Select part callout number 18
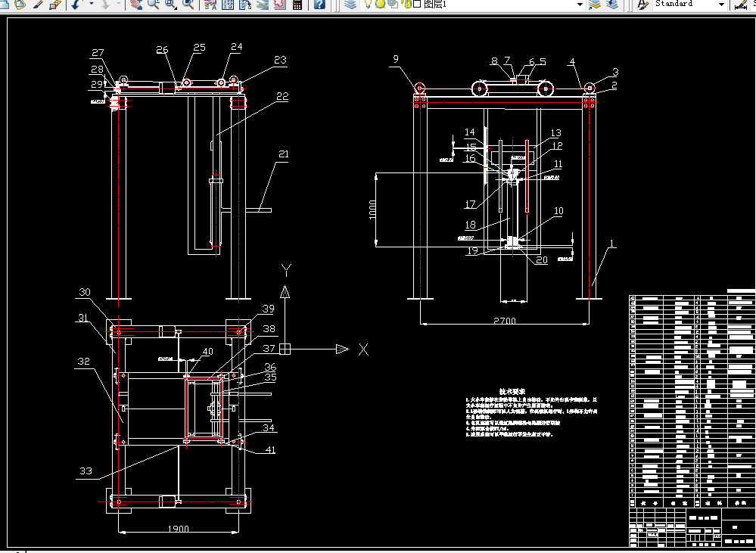 click(x=471, y=225)
